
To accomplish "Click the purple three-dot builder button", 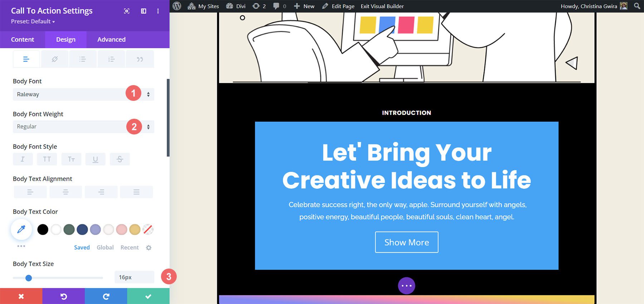I will click(406, 286).
